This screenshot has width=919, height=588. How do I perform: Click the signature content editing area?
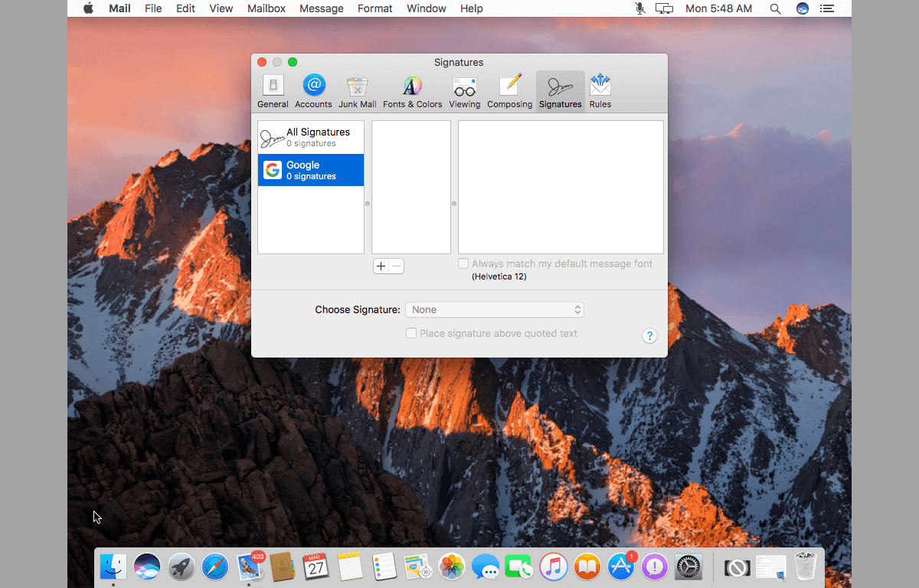[x=561, y=186]
